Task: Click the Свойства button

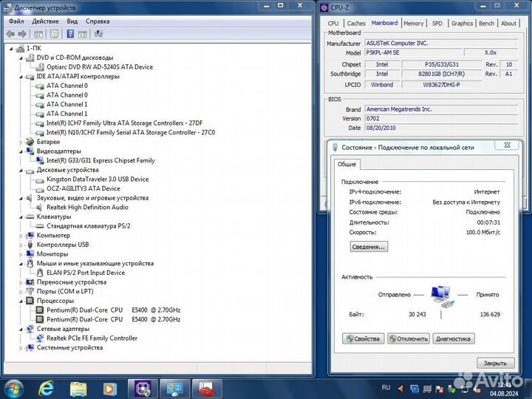Action: [363, 338]
